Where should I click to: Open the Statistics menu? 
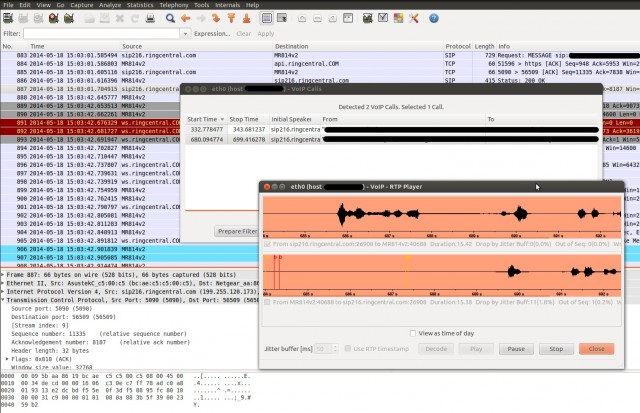[x=140, y=5]
